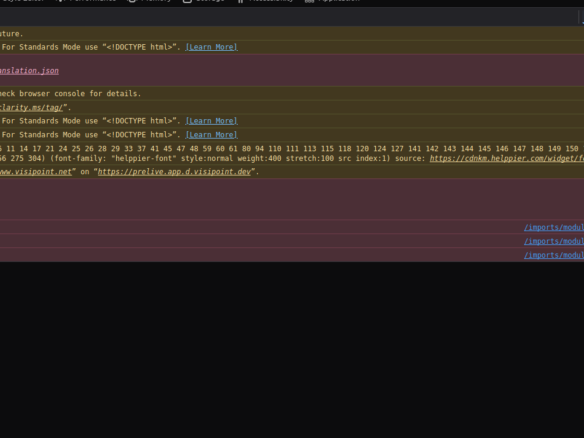Follow Learn More in the bottom DOCTYPE warning

tap(212, 135)
